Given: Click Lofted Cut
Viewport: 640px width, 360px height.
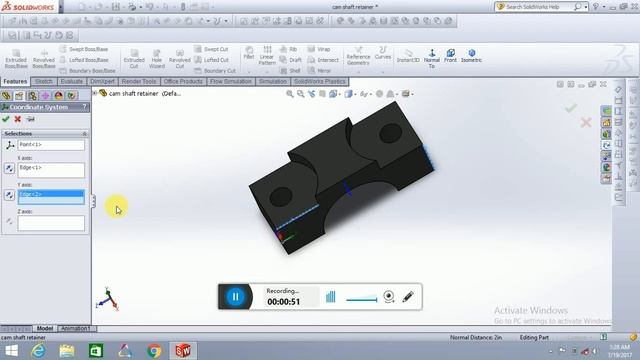Looking at the screenshot, I should [x=212, y=60].
